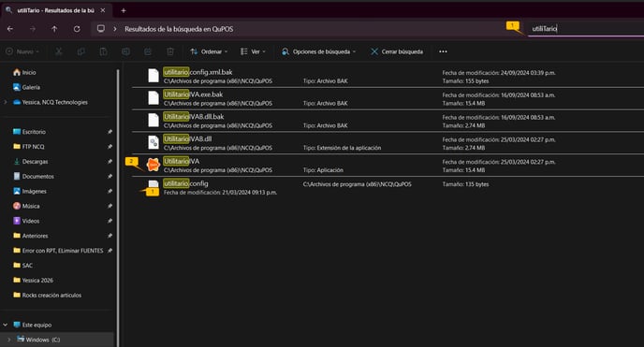Open Rocks creación articulos folder
644x347 pixels.
click(x=47, y=295)
